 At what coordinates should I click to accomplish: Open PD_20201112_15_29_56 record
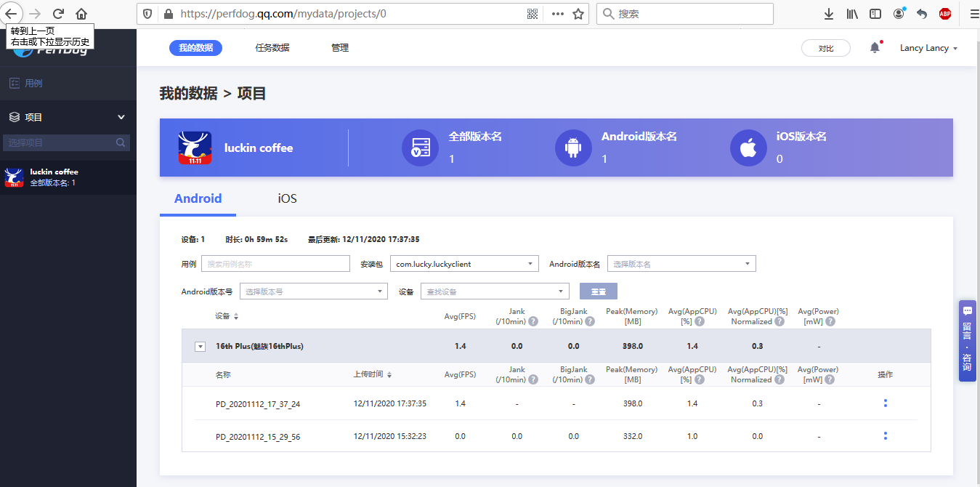[x=258, y=437]
